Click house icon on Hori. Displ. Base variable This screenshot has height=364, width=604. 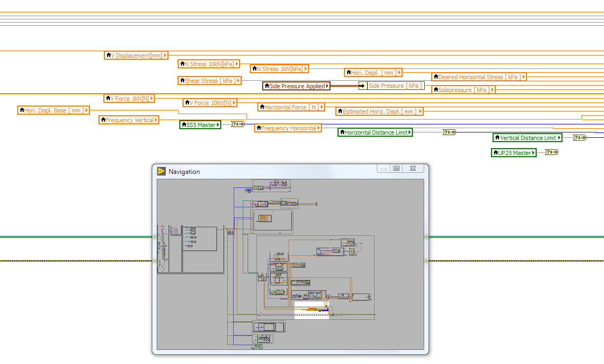click(22, 110)
